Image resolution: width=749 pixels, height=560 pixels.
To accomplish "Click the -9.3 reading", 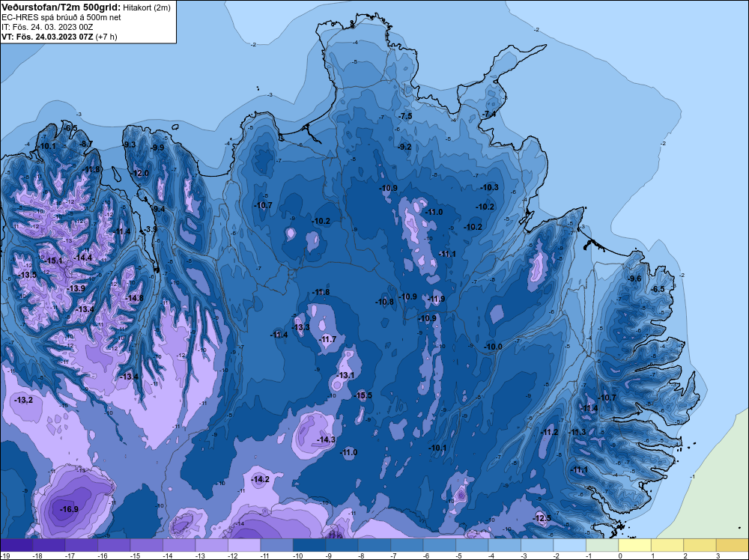I will point(129,144).
